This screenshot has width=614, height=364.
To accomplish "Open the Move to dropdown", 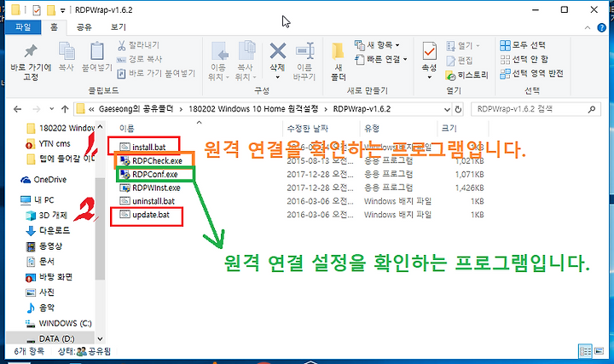I will pyautogui.click(x=218, y=61).
